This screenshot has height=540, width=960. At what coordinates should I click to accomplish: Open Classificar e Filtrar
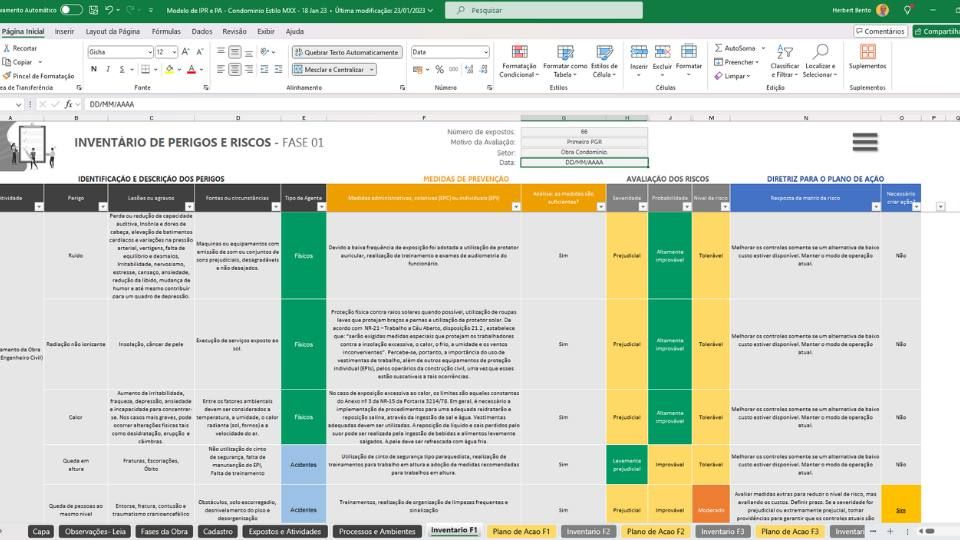click(784, 55)
